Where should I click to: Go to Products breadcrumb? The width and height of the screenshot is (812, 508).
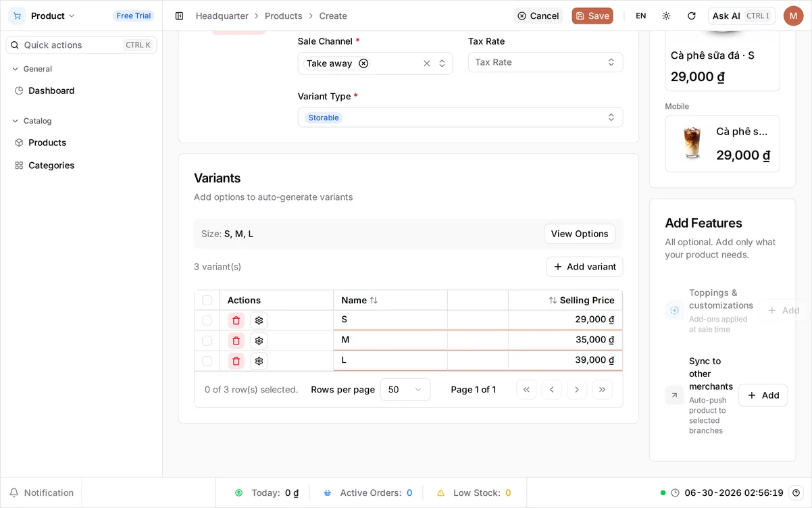(x=284, y=16)
